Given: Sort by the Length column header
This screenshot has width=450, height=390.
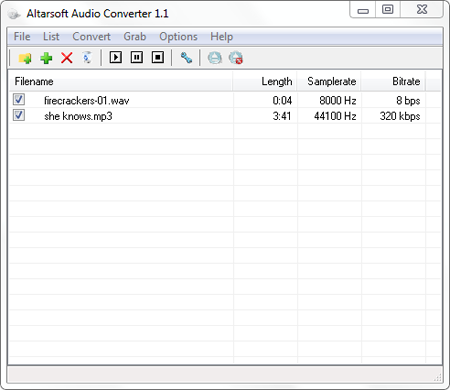Looking at the screenshot, I should click(265, 81).
